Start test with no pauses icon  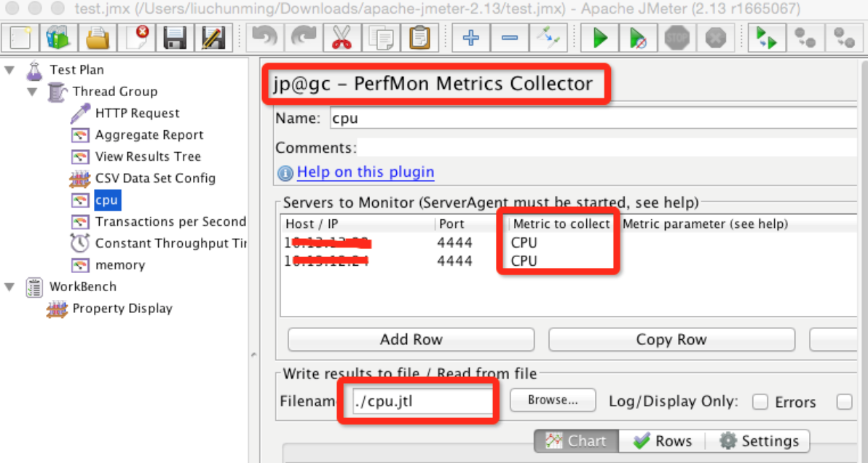point(639,38)
